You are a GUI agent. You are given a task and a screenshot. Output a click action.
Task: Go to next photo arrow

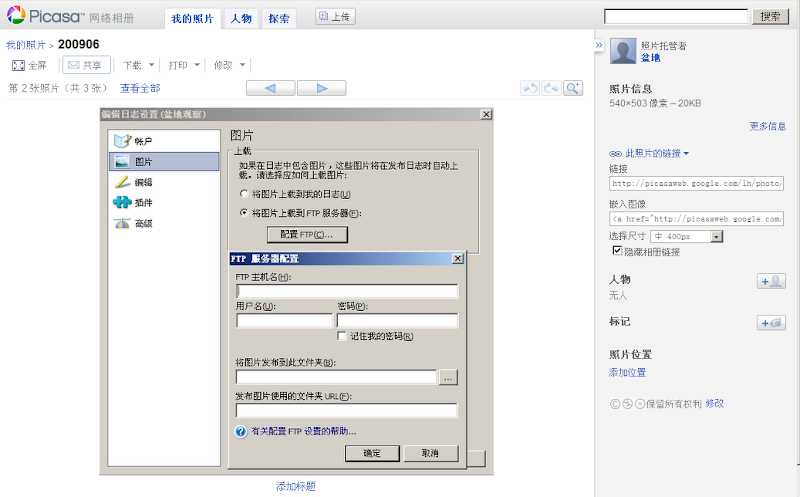321,88
